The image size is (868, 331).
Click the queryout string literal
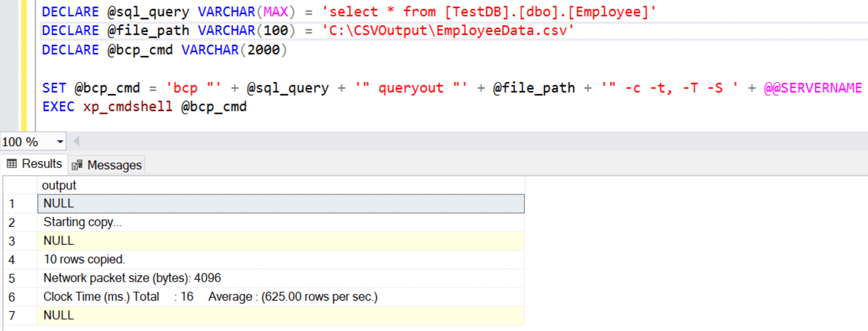[411, 88]
